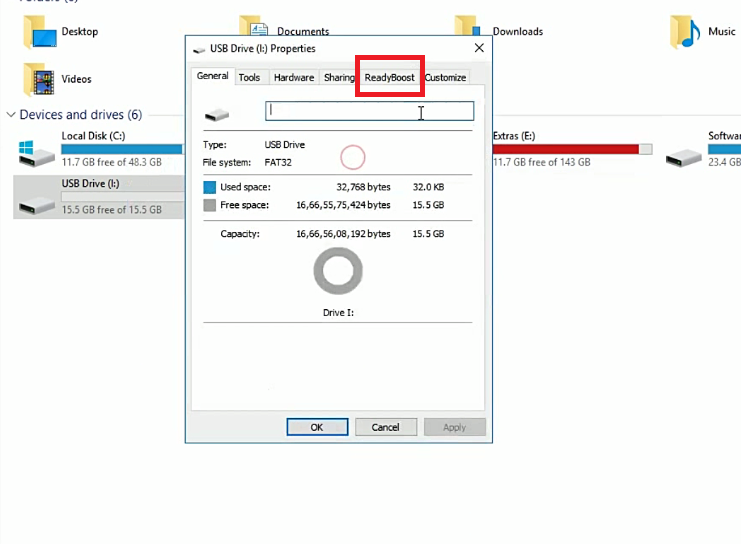Click the Software drive icon in Explorer
The height and width of the screenshot is (544, 741).
tap(683, 158)
